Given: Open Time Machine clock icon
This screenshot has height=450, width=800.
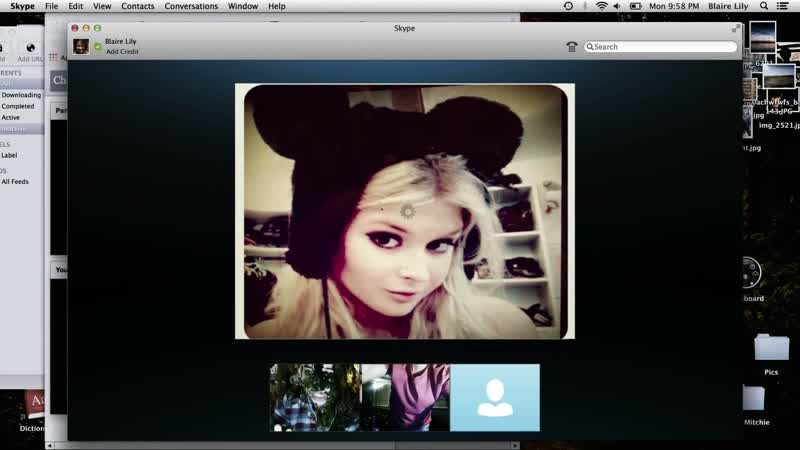Looking at the screenshot, I should coord(568,6).
